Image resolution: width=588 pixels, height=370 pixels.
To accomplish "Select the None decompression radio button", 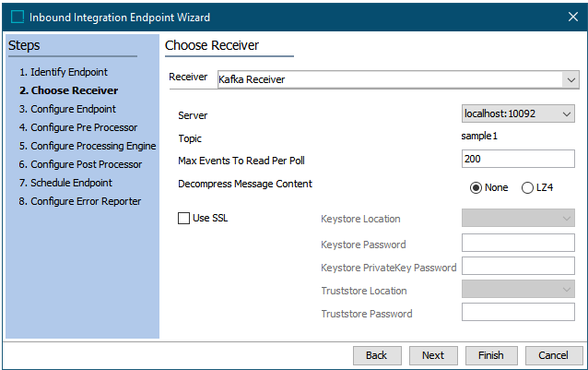I will point(476,187).
